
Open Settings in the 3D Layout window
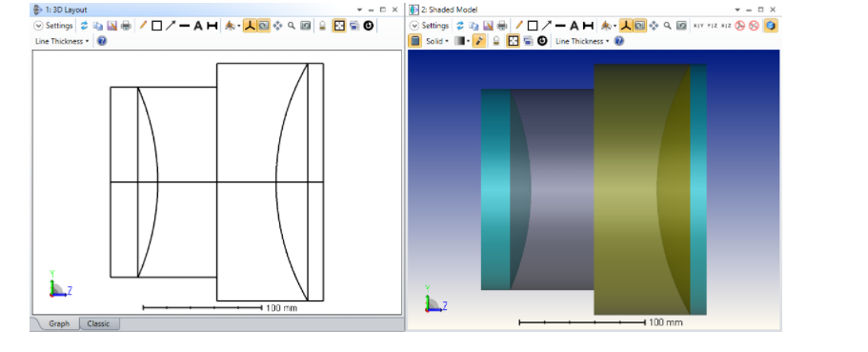click(53, 26)
